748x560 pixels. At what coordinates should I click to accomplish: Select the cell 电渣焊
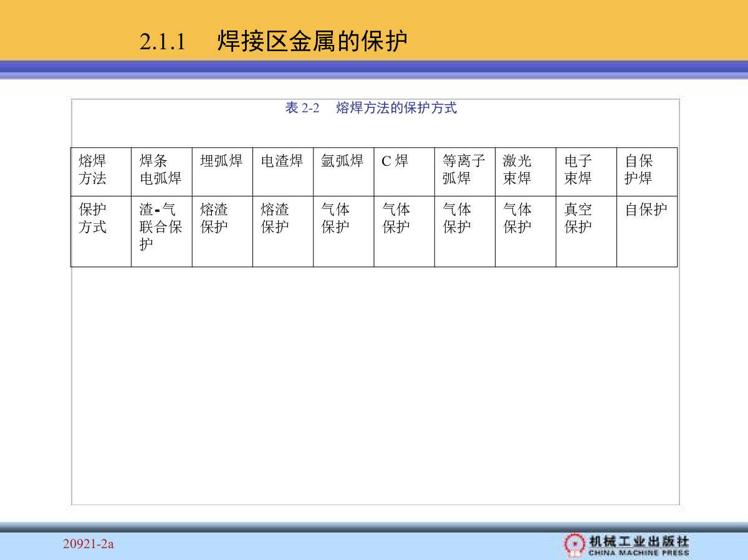(x=283, y=171)
